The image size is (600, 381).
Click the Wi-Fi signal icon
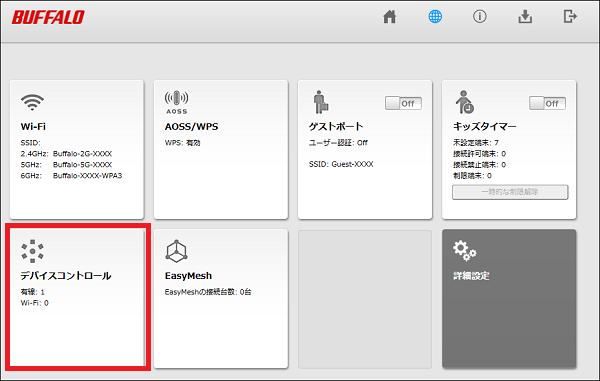[x=32, y=103]
